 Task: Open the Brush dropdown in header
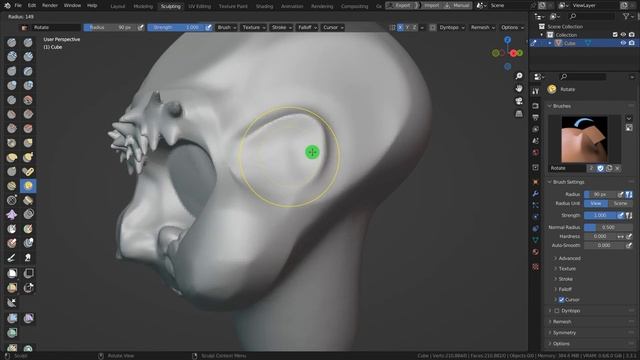click(x=227, y=27)
